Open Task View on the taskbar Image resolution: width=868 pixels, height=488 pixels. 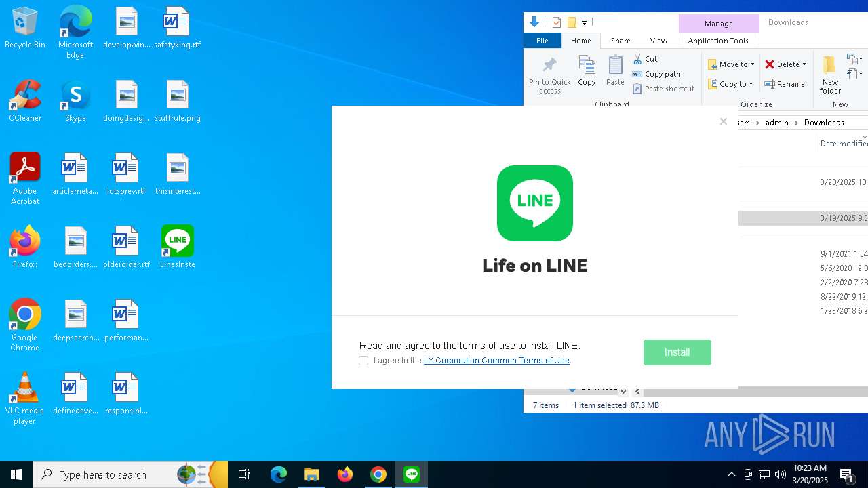244,474
